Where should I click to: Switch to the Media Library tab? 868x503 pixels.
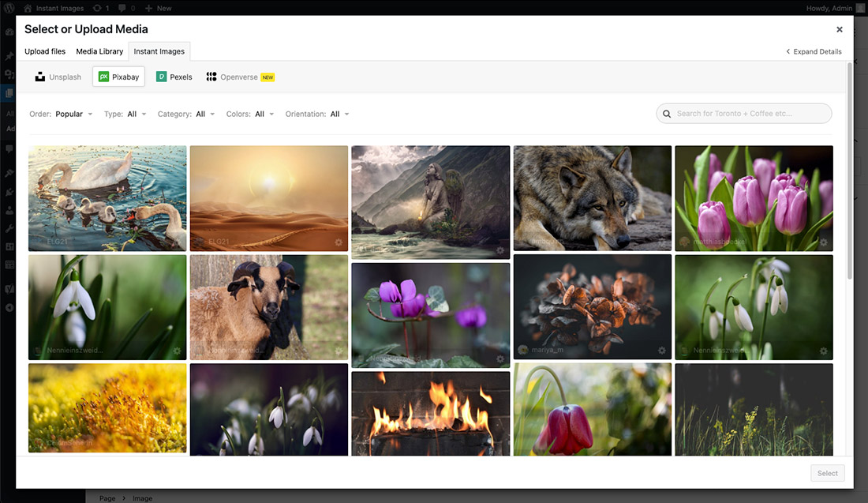point(99,51)
